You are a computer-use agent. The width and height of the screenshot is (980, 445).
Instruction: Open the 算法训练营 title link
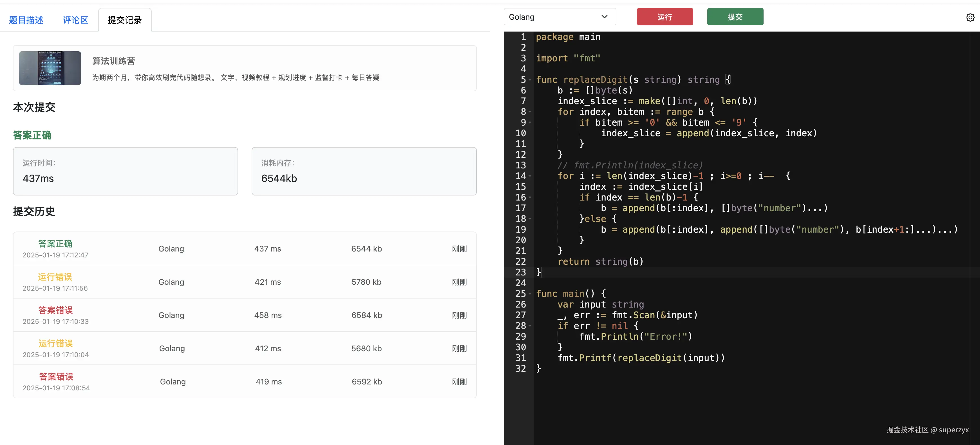click(113, 61)
